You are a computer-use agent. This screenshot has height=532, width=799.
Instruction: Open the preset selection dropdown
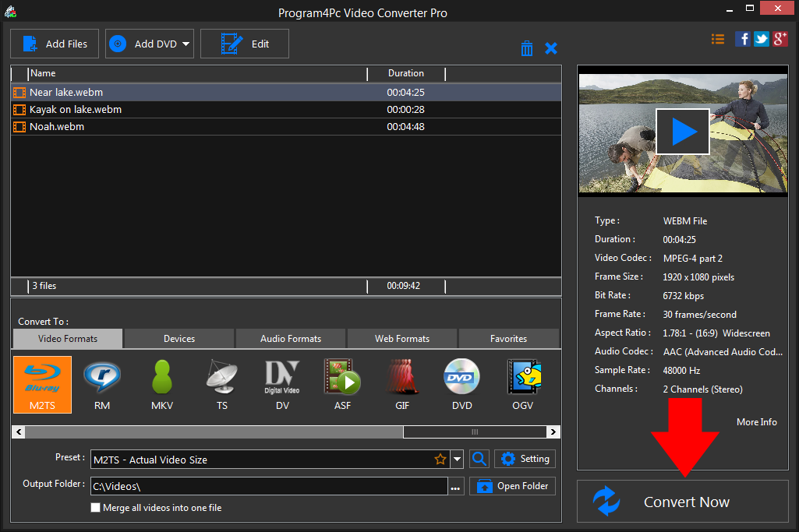point(457,459)
